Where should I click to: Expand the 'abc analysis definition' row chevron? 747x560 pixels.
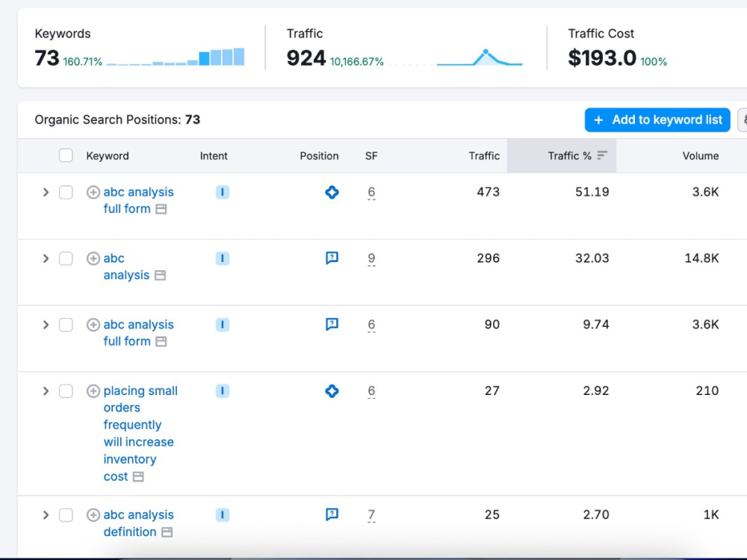point(46,514)
